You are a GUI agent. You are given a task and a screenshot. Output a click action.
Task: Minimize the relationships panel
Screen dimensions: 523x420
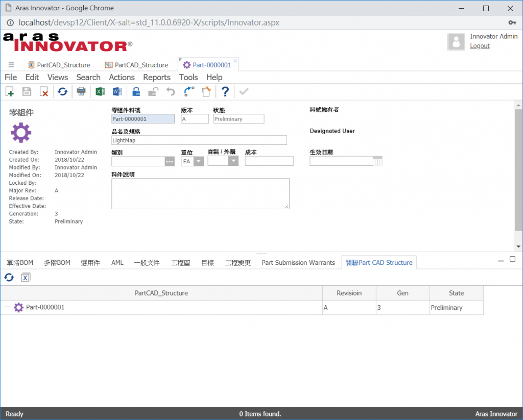pos(501,261)
